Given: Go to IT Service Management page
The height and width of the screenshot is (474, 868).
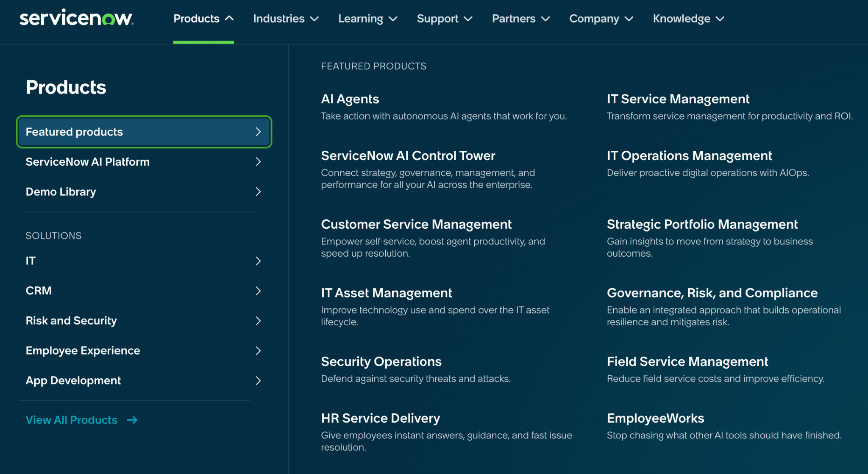Looking at the screenshot, I should pos(678,99).
